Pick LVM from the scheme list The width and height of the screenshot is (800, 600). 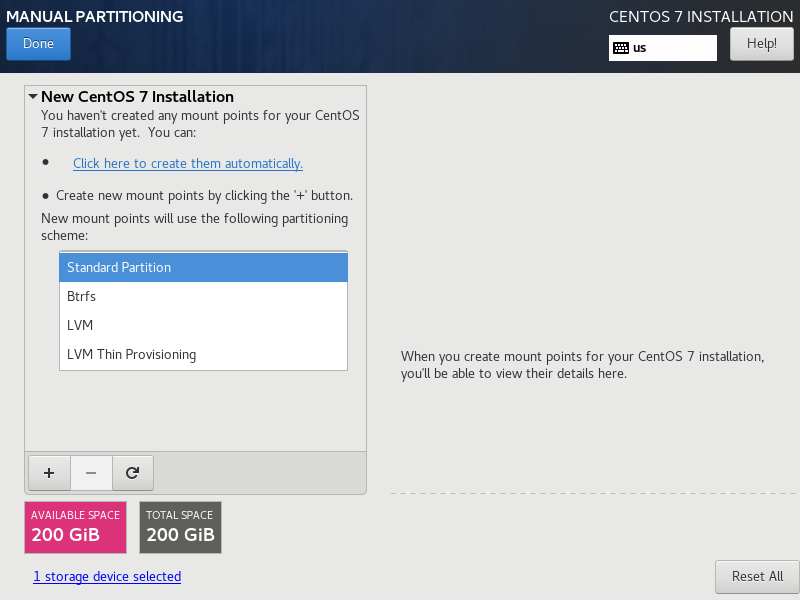pos(203,326)
